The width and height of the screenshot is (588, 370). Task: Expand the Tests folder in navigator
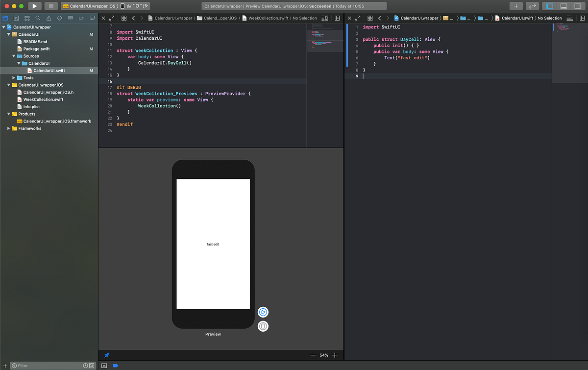14,78
